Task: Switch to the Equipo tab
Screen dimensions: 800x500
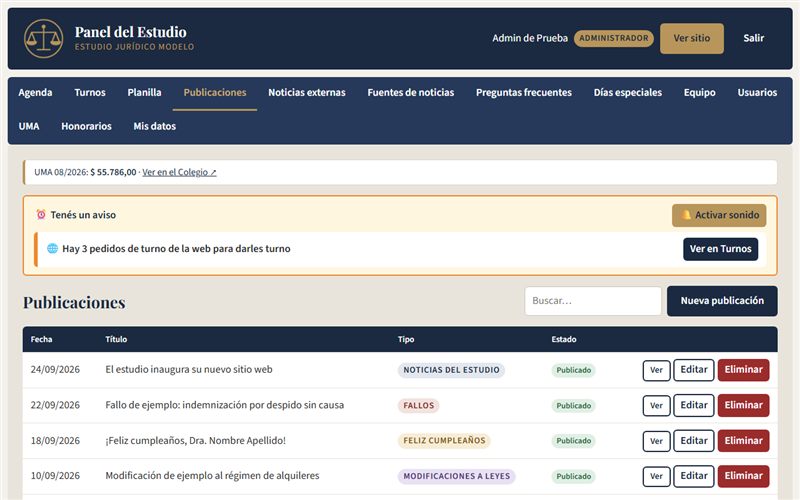Action: pos(699,92)
